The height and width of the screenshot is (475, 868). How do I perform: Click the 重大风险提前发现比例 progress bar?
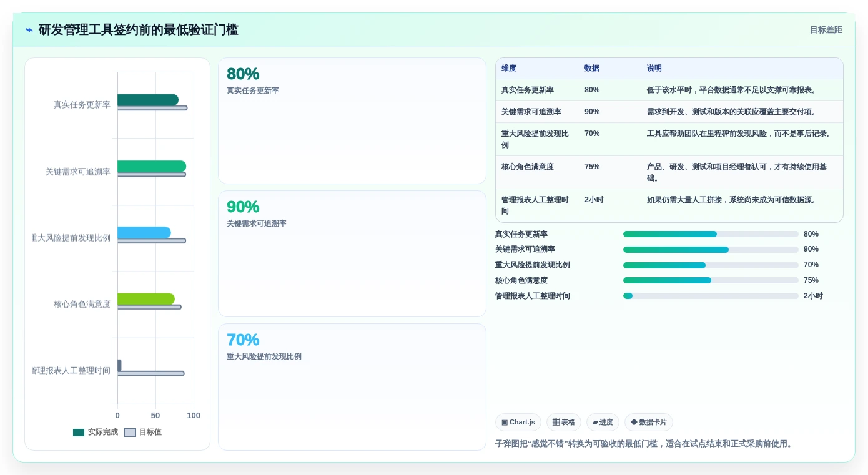[711, 265]
